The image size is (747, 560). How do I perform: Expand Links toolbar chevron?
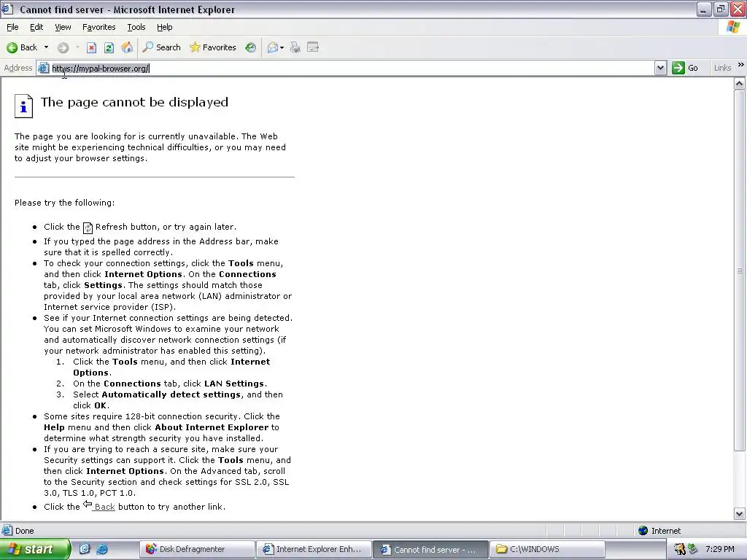[x=741, y=65]
